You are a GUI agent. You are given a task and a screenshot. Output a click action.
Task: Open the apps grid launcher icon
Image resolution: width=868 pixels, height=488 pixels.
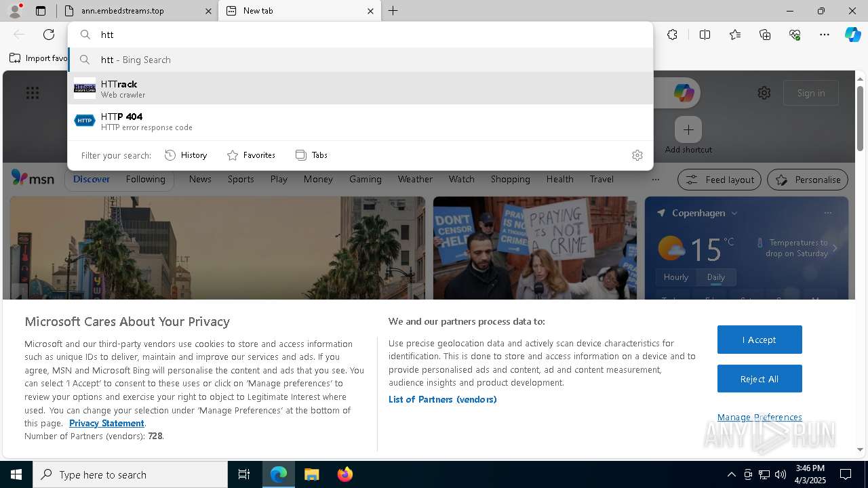[x=33, y=93]
